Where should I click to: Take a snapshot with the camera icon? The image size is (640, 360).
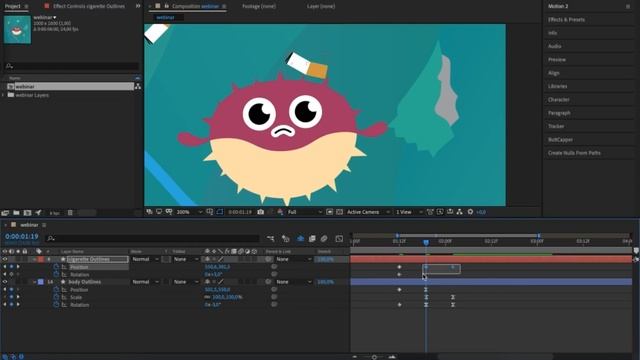(x=260, y=212)
